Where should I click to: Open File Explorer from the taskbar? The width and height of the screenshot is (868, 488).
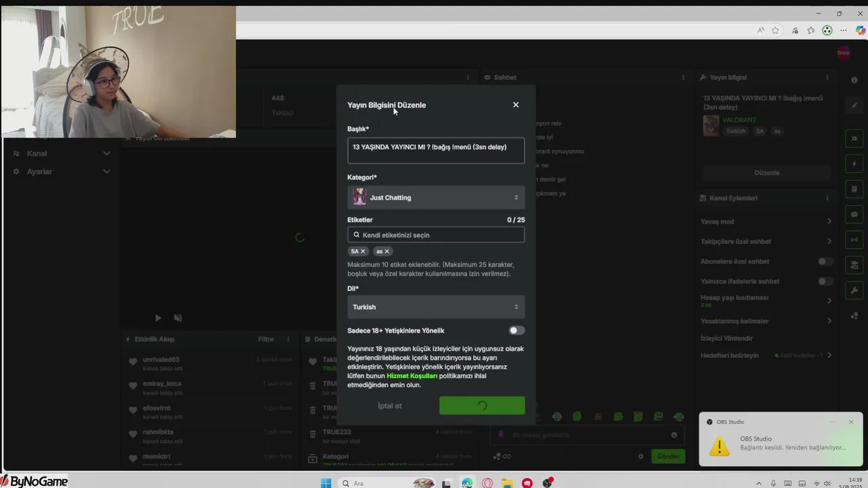[x=507, y=483]
